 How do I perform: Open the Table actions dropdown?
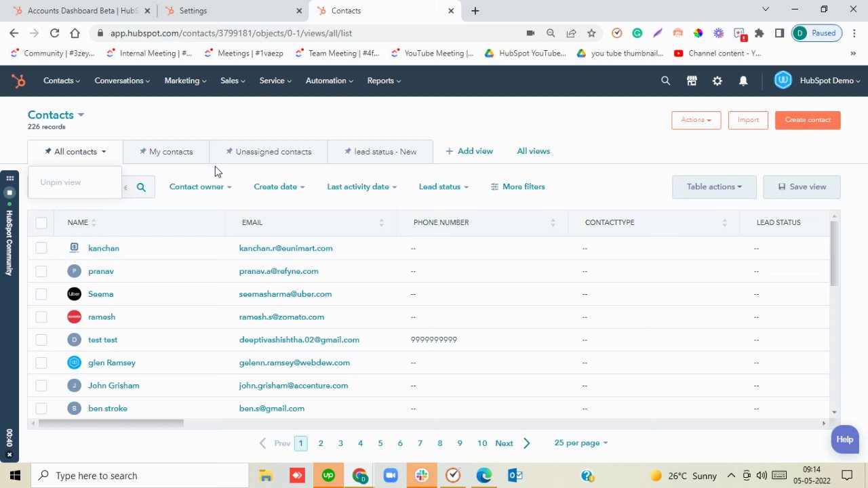[x=714, y=187]
